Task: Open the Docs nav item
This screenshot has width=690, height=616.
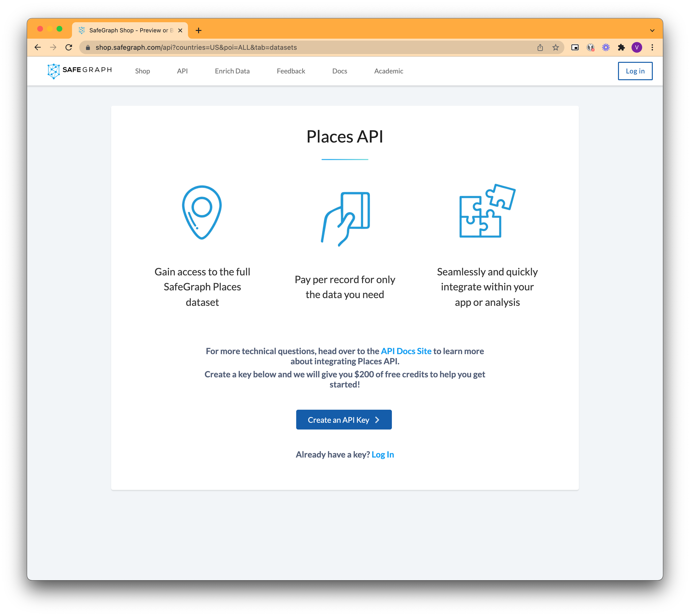Action: tap(340, 71)
